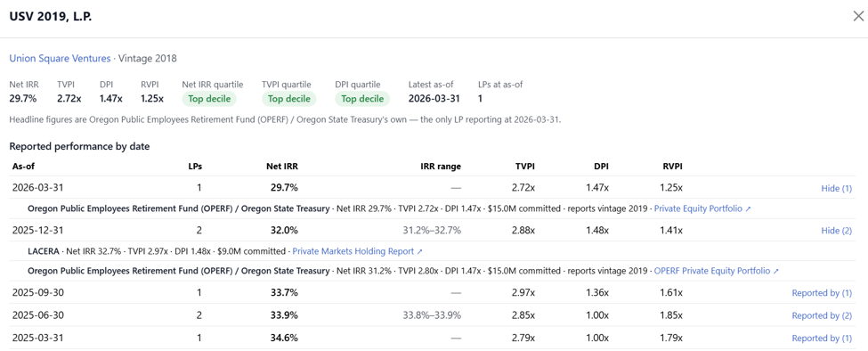Open the Private Equity Portfolio external link
The height and width of the screenshot is (351, 868).
point(702,208)
